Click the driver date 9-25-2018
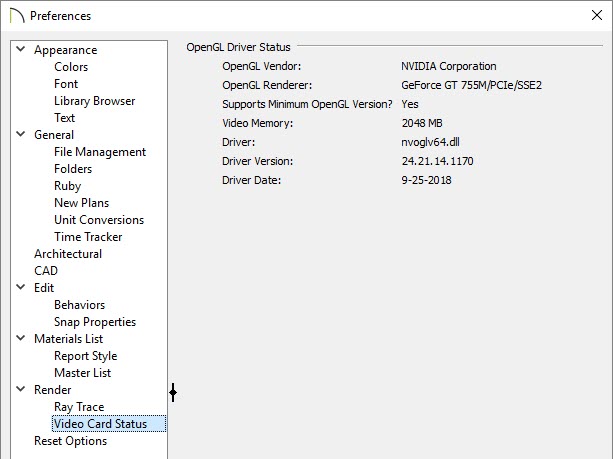The height and width of the screenshot is (459, 613). [x=427, y=180]
